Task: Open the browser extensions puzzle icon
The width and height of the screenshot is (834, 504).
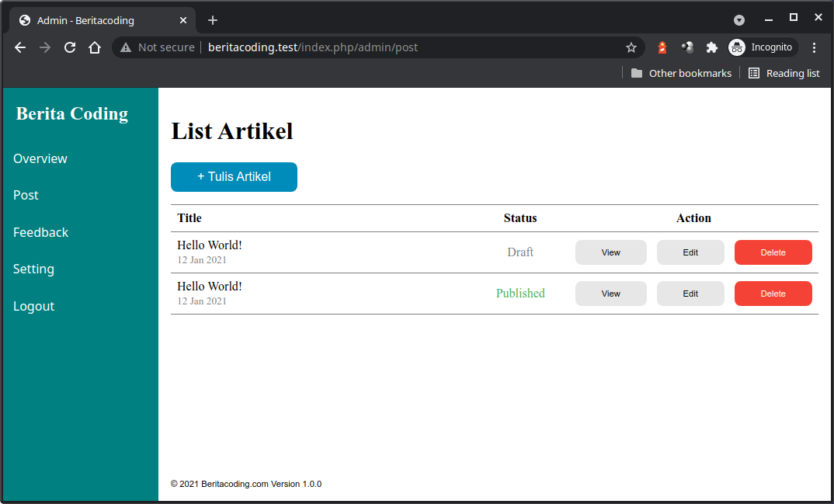Action: [x=712, y=47]
